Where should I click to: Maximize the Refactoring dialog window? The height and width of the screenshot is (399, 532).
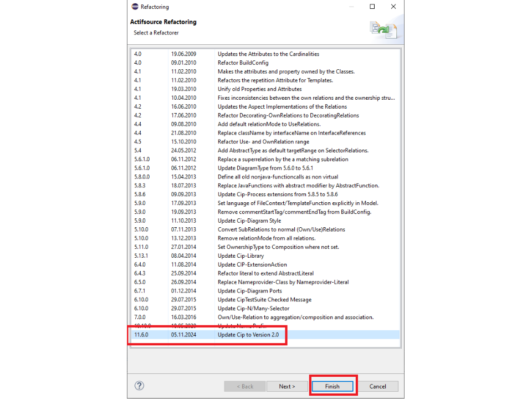click(372, 7)
